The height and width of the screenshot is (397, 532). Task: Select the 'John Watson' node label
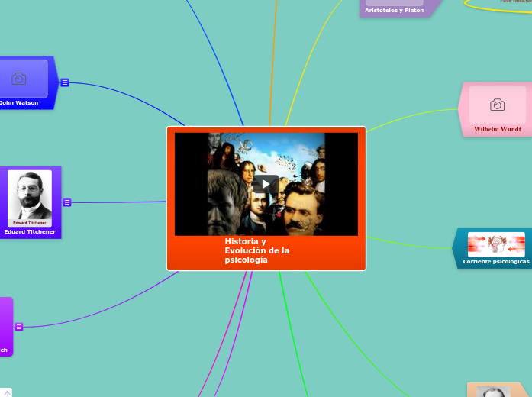(19, 102)
